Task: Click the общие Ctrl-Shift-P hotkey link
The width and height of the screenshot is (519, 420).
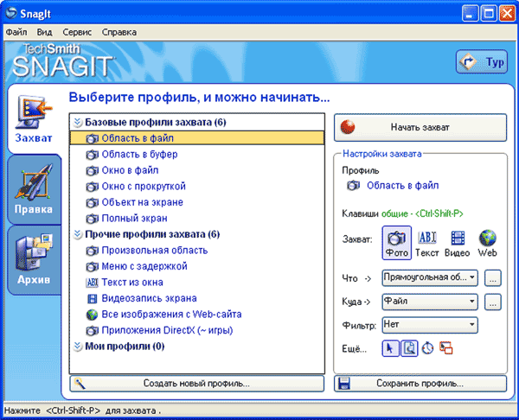Action: click(422, 213)
